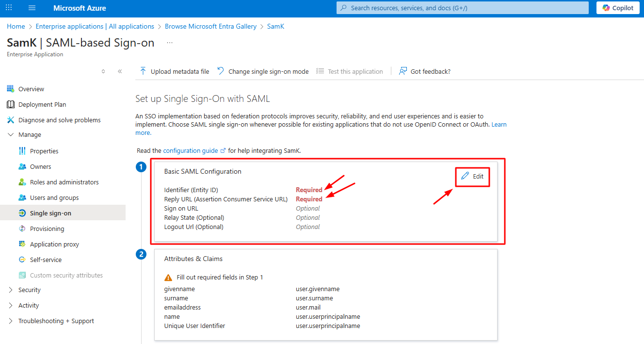Click the Self-service icon
644x344 pixels.
(x=22, y=260)
